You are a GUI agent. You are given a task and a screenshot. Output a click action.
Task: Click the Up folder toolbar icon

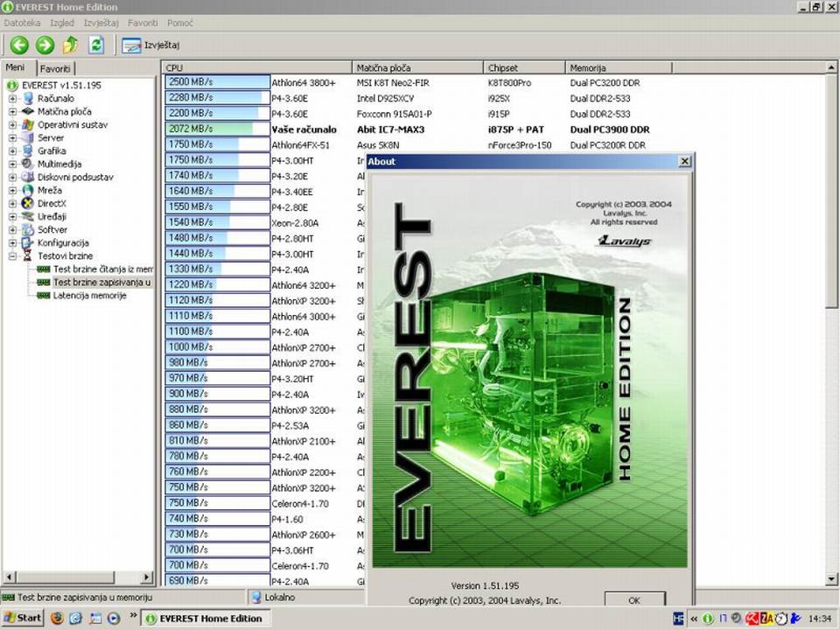click(x=71, y=45)
